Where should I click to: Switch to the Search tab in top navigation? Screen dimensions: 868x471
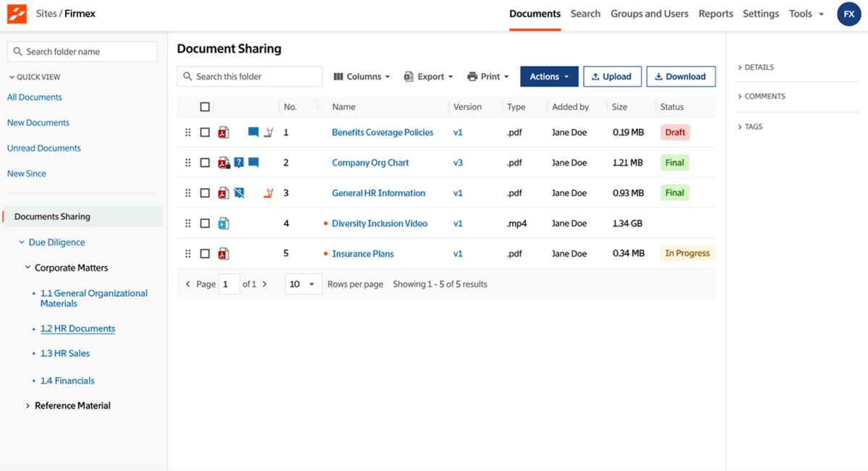click(x=585, y=13)
